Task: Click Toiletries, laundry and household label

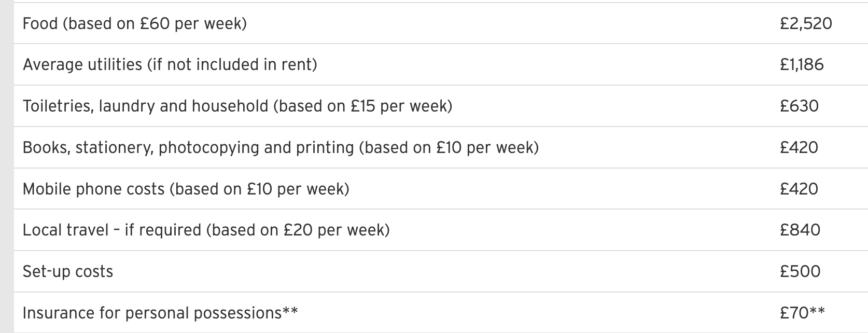Action: point(145,106)
